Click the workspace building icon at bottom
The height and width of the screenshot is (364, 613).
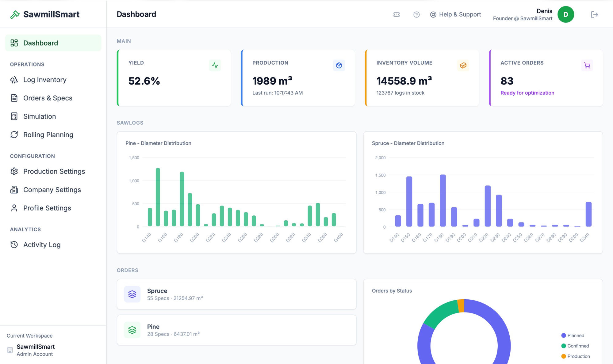click(x=10, y=350)
